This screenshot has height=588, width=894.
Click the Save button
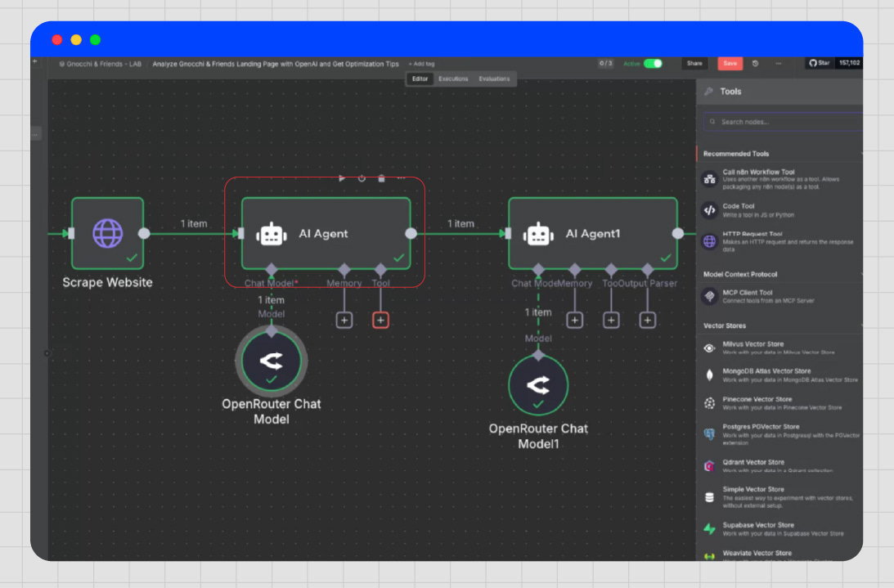click(729, 63)
